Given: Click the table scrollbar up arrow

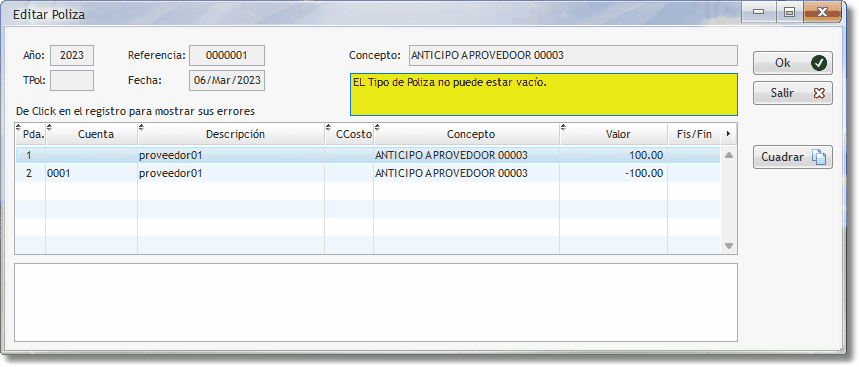Looking at the screenshot, I should (729, 155).
